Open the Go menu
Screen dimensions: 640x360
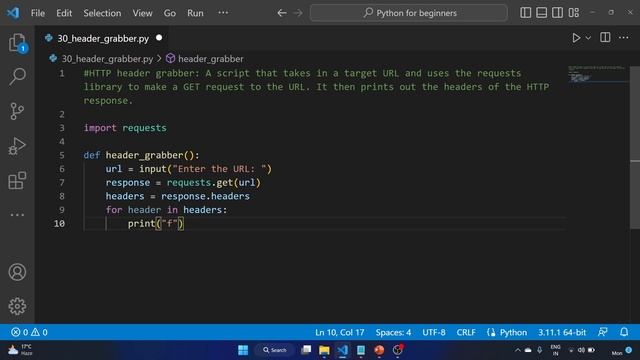170,13
